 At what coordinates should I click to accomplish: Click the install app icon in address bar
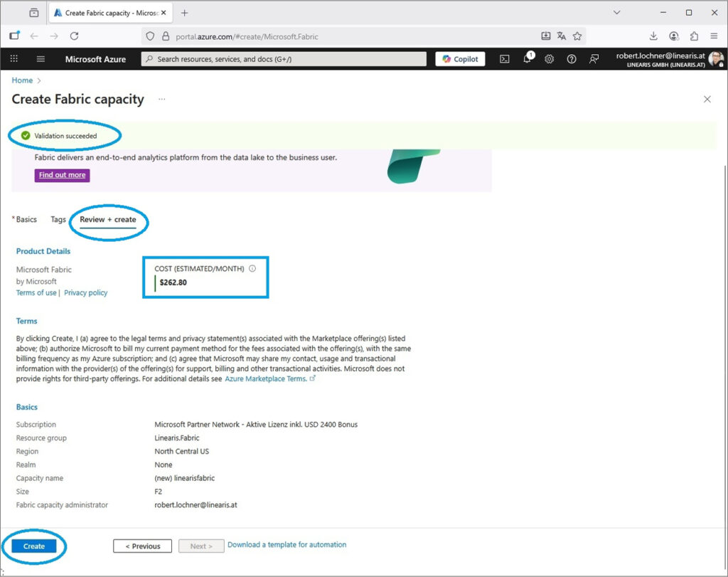pos(546,36)
